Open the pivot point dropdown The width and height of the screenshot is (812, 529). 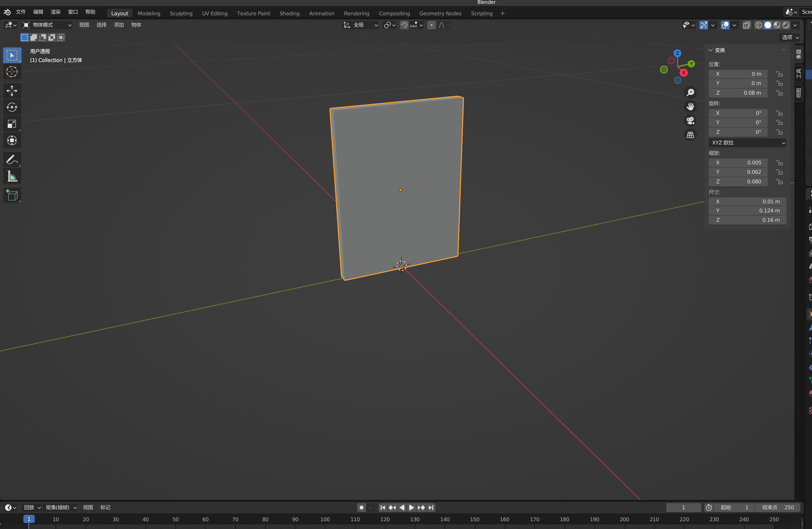click(x=389, y=25)
